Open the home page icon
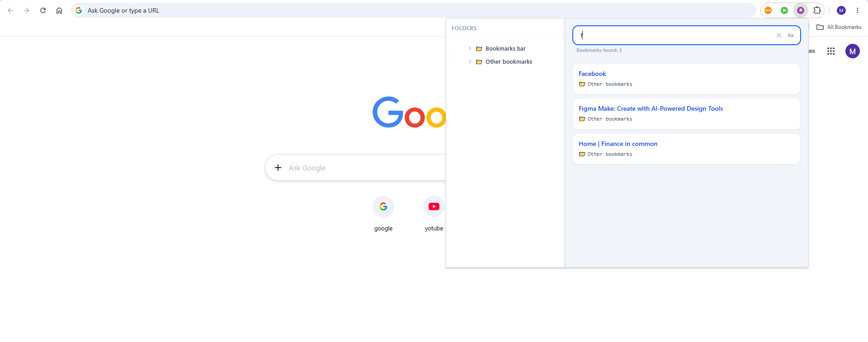This screenshot has width=868, height=342. pyautogui.click(x=59, y=10)
